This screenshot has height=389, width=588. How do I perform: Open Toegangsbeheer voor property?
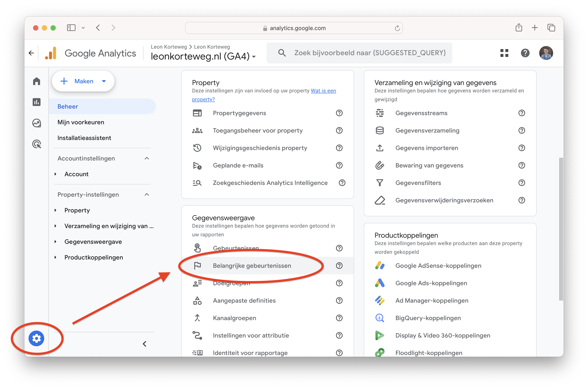pos(258,130)
